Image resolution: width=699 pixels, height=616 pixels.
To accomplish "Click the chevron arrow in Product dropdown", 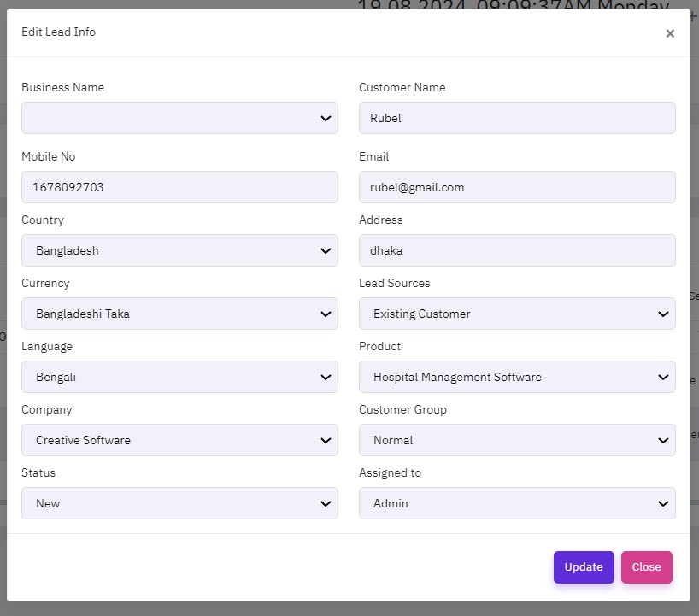I will click(663, 377).
